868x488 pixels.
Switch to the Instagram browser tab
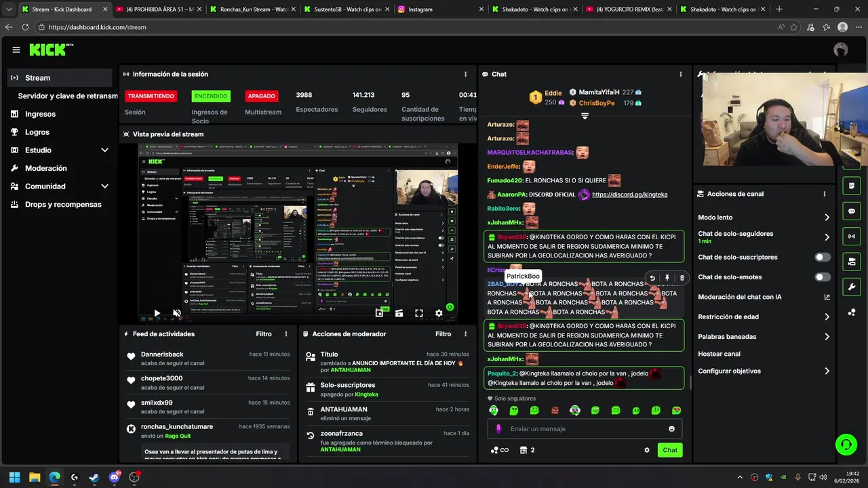coord(439,9)
